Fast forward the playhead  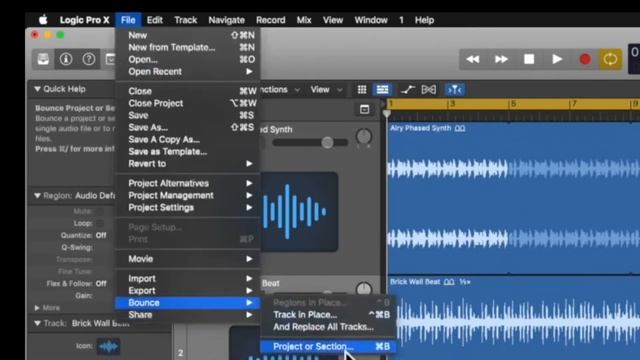click(501, 60)
